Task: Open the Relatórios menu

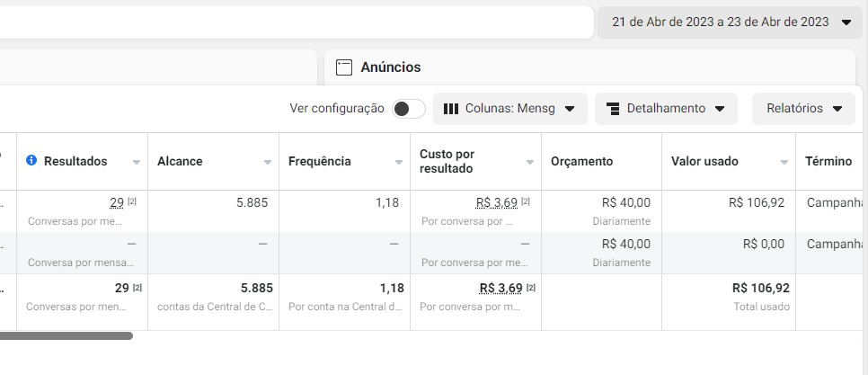Action: (803, 109)
